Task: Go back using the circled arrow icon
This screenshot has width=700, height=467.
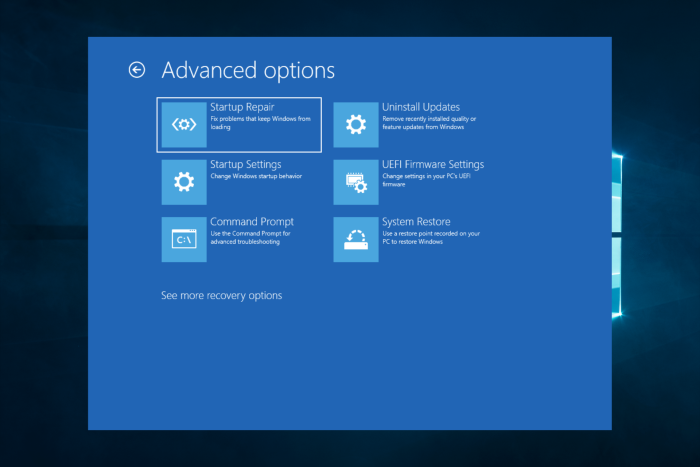Action: pos(137,70)
